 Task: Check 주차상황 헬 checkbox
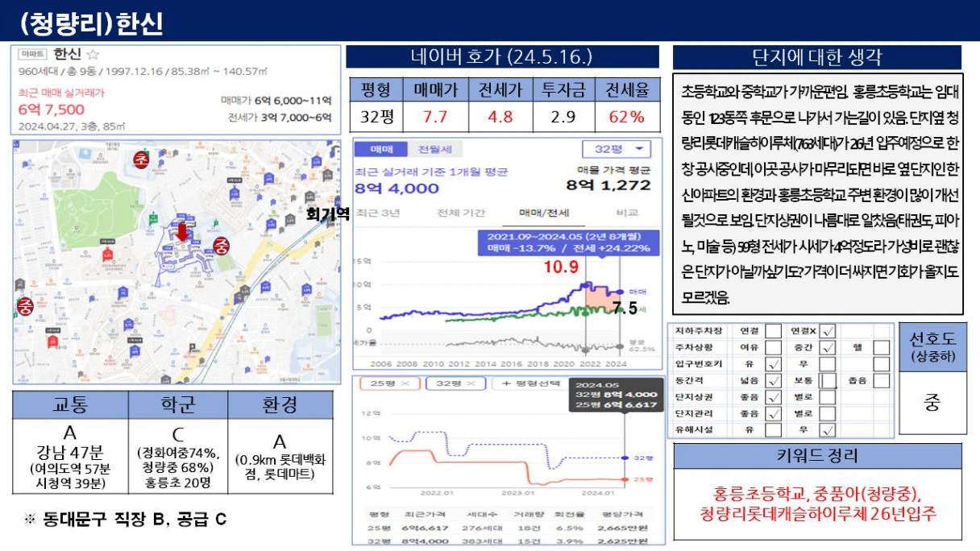pyautogui.click(x=882, y=347)
